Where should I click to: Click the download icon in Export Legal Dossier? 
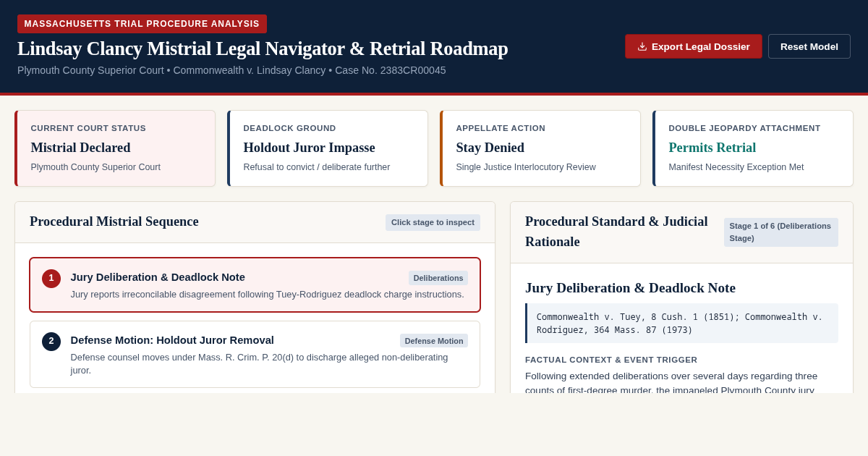[x=642, y=46]
